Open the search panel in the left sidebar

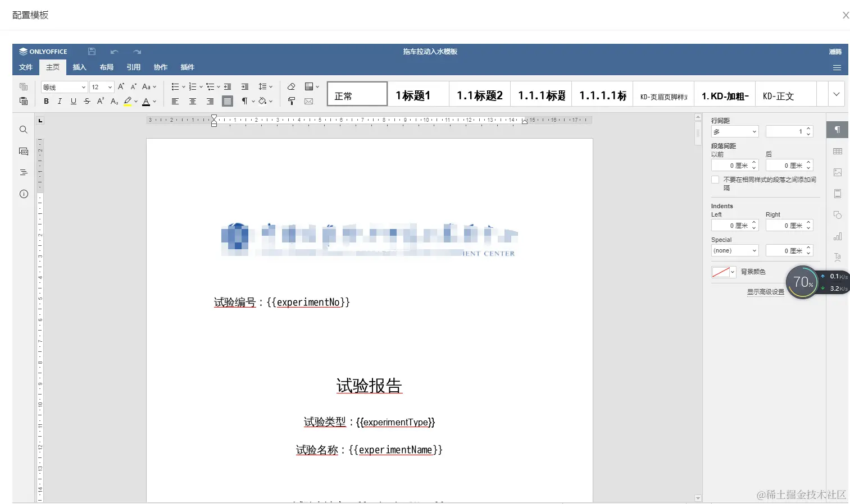pyautogui.click(x=24, y=130)
